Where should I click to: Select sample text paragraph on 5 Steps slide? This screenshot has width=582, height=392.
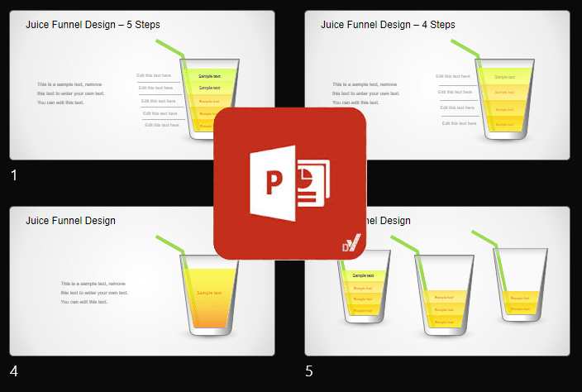(x=70, y=93)
